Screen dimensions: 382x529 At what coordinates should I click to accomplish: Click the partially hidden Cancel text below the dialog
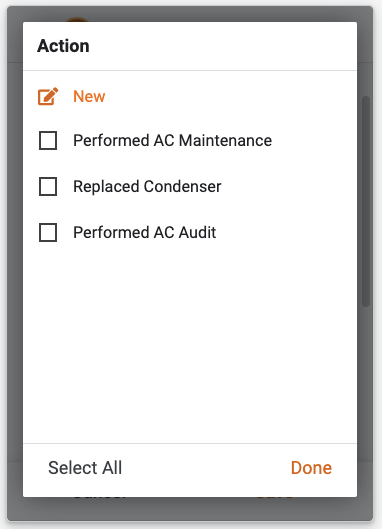(99, 498)
